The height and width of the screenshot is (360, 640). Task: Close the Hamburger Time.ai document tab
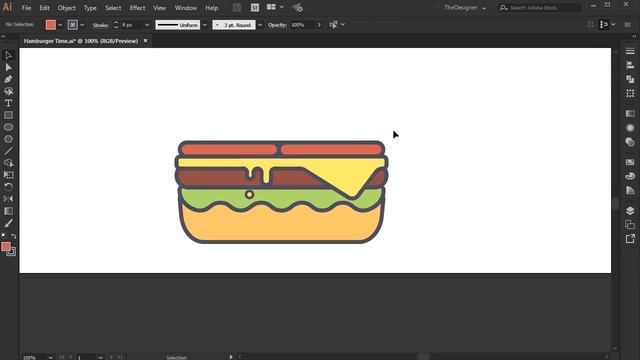[x=146, y=41]
